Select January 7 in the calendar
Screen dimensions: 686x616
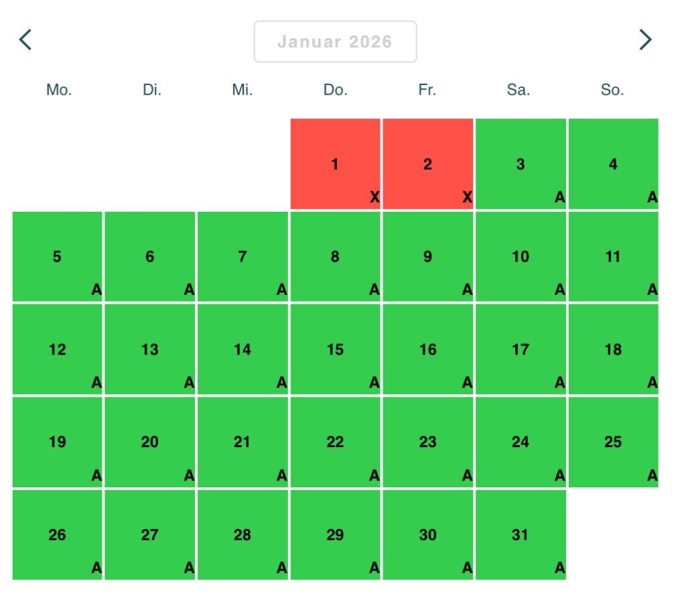click(x=243, y=257)
